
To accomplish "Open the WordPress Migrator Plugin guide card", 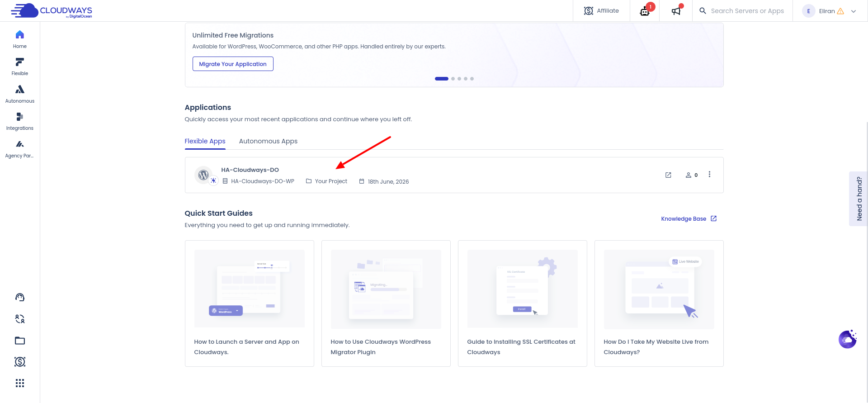I will (x=386, y=303).
